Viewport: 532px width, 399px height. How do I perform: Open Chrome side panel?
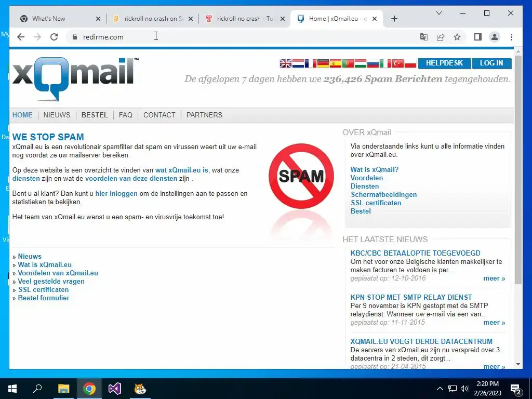[478, 37]
